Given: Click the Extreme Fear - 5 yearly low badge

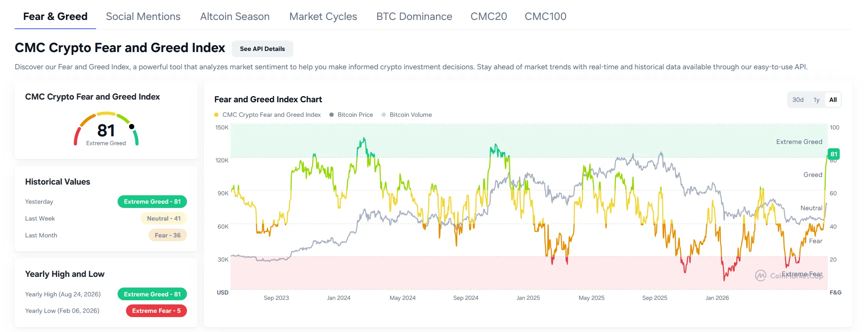Looking at the screenshot, I should pyautogui.click(x=156, y=311).
